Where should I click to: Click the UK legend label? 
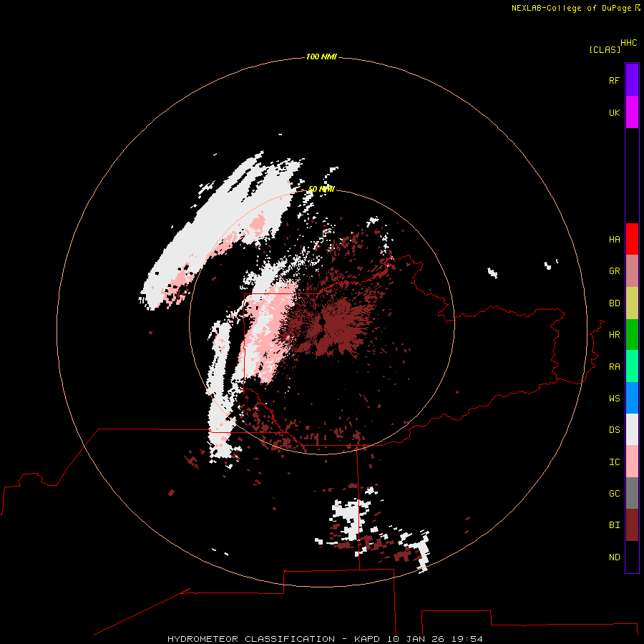click(614, 112)
